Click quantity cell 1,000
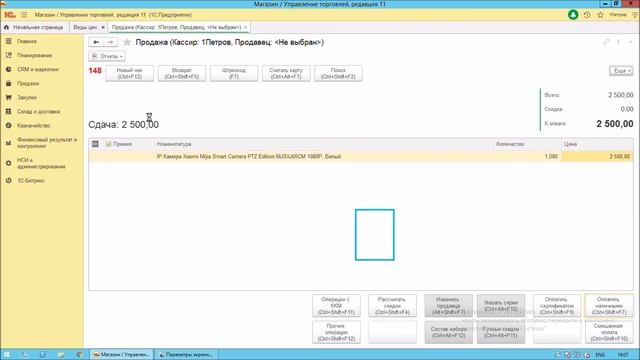 [x=527, y=156]
